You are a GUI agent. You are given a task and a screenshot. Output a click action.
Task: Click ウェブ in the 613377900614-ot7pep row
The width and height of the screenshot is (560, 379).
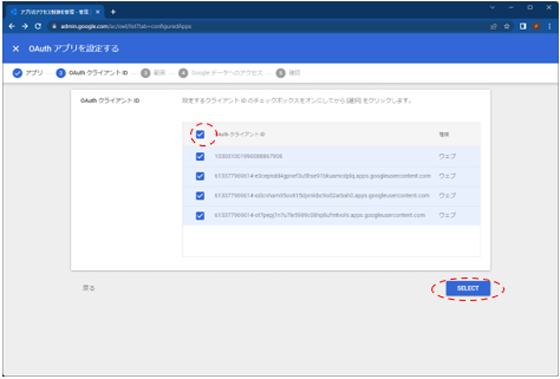(447, 215)
